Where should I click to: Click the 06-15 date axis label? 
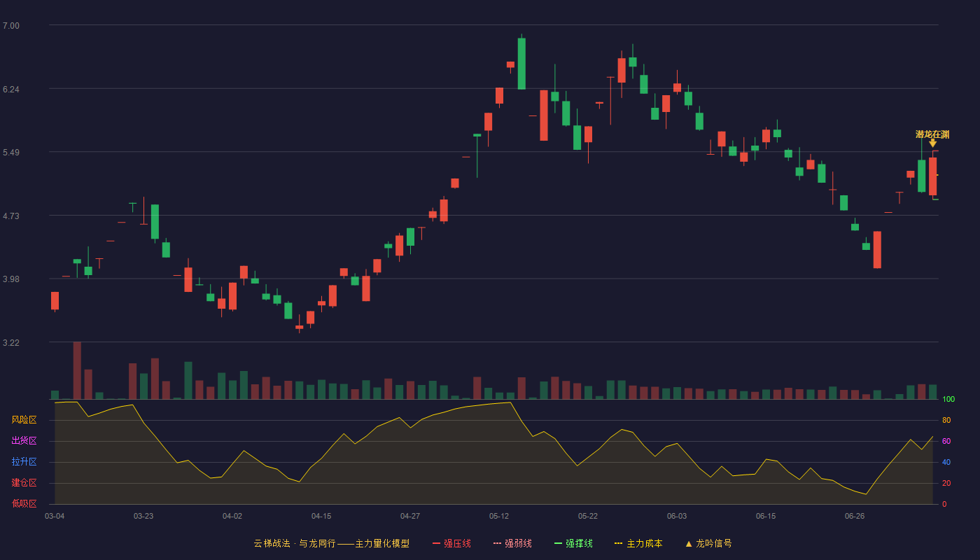tap(766, 516)
